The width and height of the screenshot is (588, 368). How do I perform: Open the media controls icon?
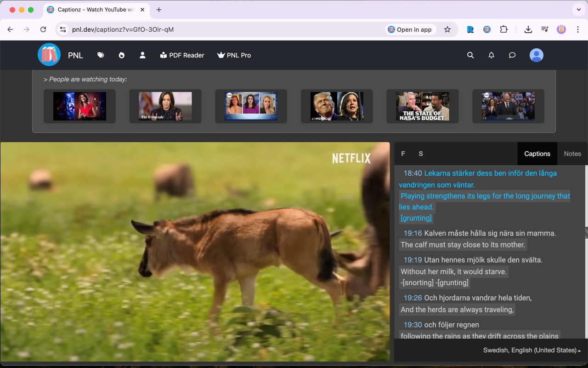coord(545,29)
